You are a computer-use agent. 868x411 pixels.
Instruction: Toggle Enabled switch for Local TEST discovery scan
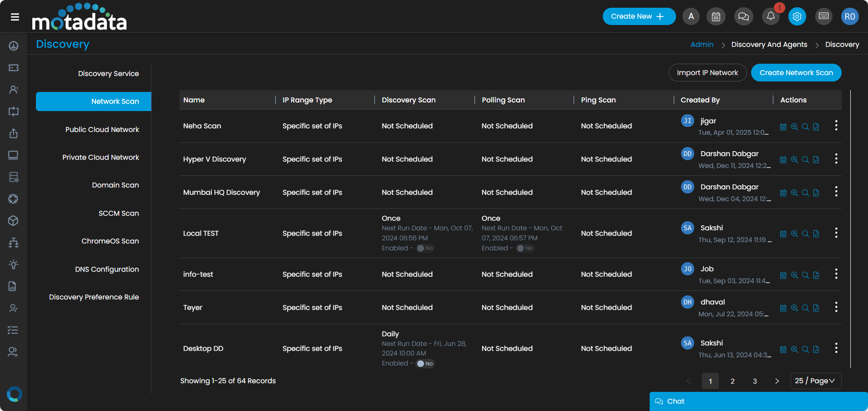[x=425, y=248]
